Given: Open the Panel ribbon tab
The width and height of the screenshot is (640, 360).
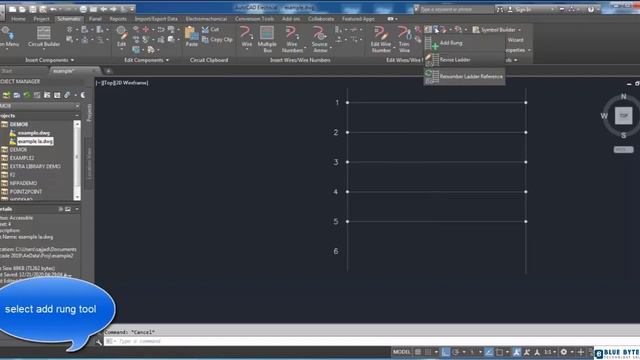Looking at the screenshot, I should click(95, 19).
